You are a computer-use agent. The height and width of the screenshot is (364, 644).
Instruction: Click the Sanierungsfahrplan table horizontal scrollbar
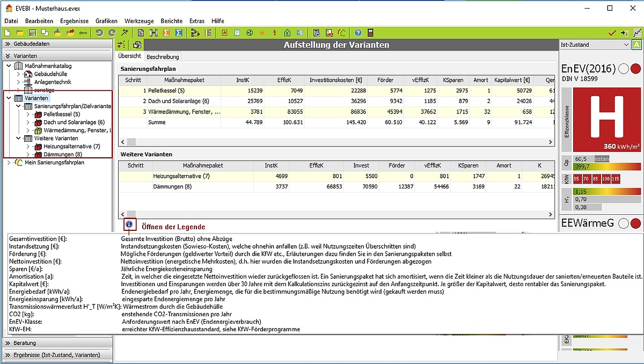point(336,142)
